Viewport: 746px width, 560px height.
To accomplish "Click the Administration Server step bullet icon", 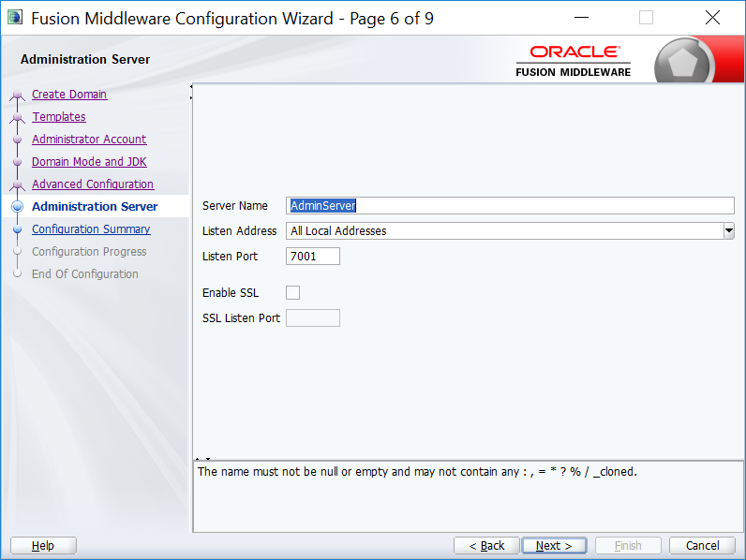I will pos(17,207).
